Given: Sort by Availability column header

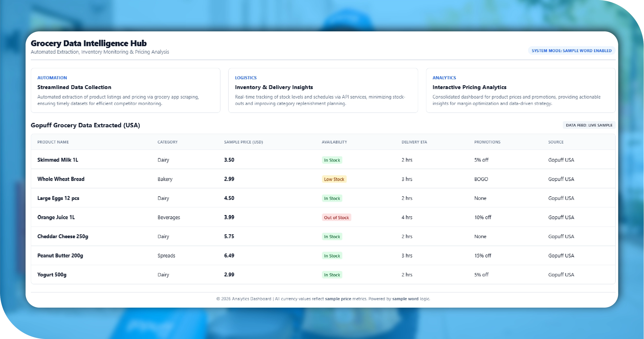Looking at the screenshot, I should (334, 142).
